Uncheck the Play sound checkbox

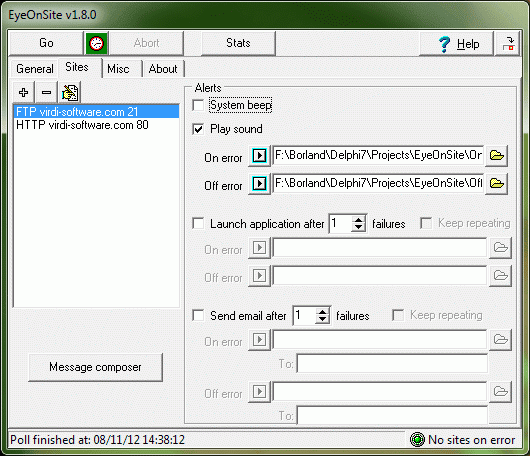(198, 129)
